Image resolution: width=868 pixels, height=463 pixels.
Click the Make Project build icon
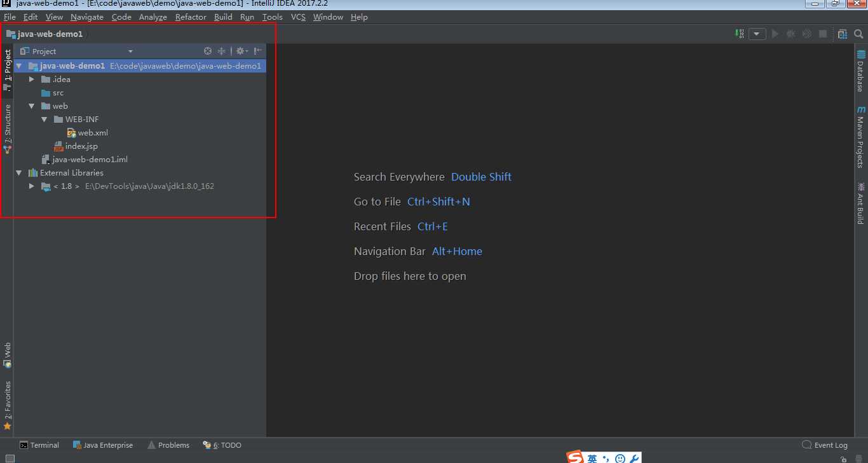(x=740, y=34)
